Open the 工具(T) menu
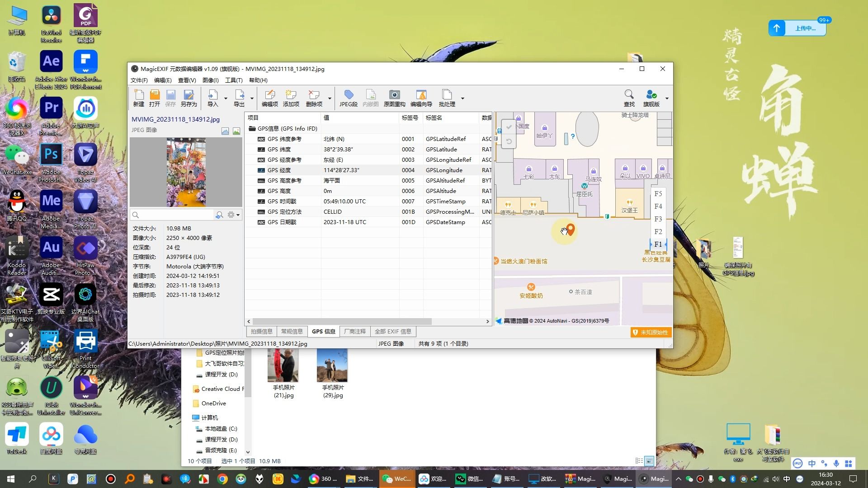 (x=233, y=80)
